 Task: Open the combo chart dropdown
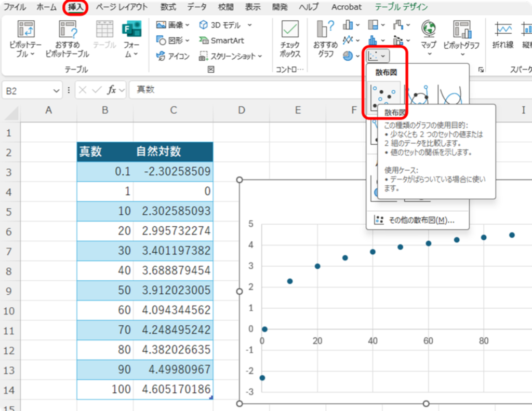pos(402,40)
